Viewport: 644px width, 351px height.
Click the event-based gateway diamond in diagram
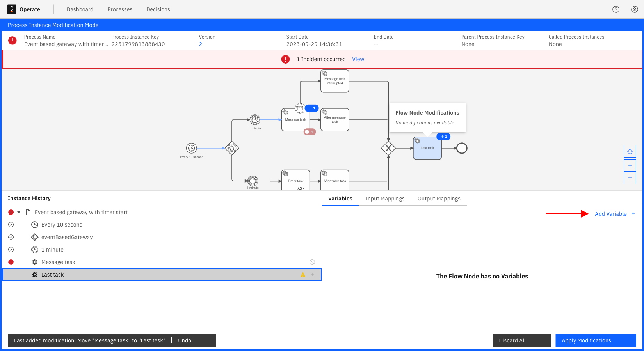point(232,148)
